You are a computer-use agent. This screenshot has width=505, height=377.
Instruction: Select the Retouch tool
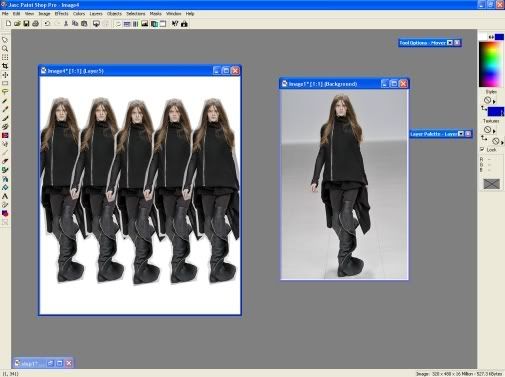(5, 144)
